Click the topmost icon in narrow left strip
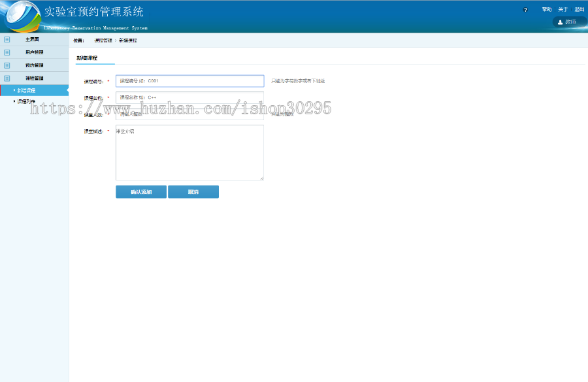 click(7, 39)
